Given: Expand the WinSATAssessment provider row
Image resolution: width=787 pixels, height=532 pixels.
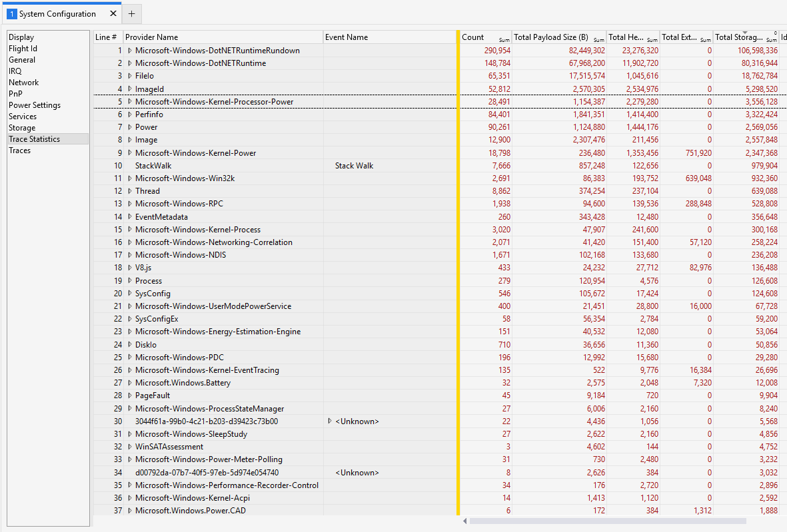Looking at the screenshot, I should [x=129, y=447].
